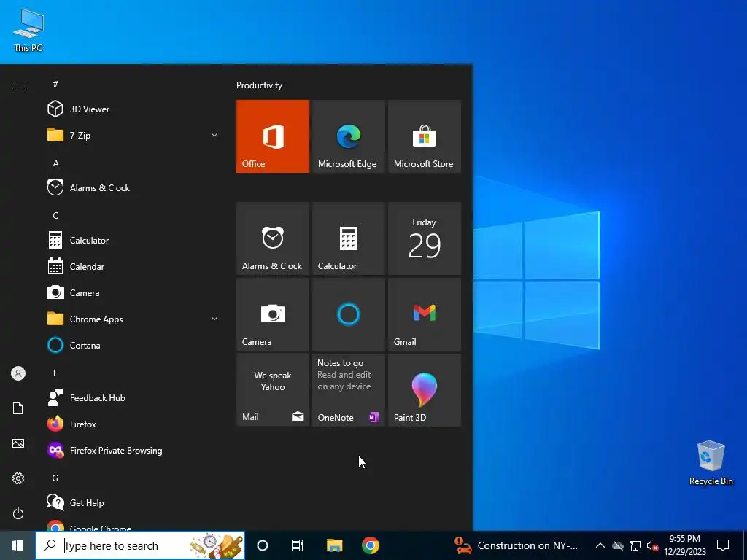Open Documents from Start sidebar
Screen dimensions: 747x560
tap(18, 408)
